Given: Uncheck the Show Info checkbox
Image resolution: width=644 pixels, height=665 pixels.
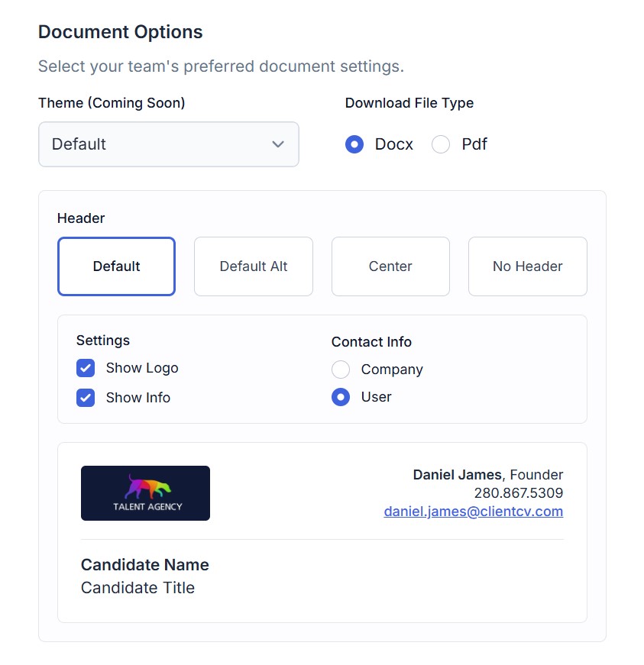Looking at the screenshot, I should (86, 398).
